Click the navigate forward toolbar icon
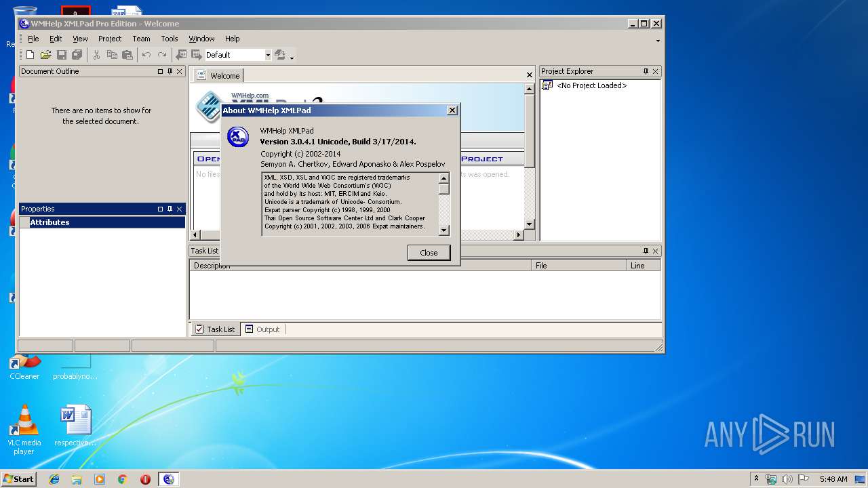 (x=196, y=55)
